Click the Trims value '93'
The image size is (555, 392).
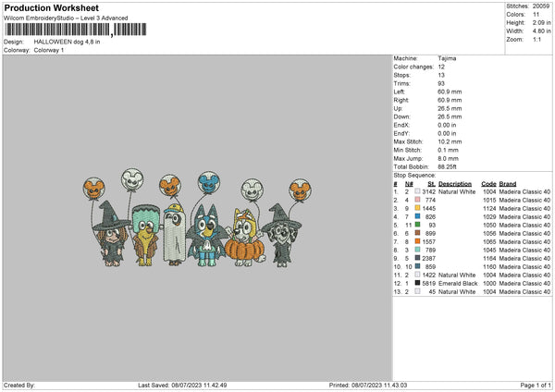pos(441,83)
